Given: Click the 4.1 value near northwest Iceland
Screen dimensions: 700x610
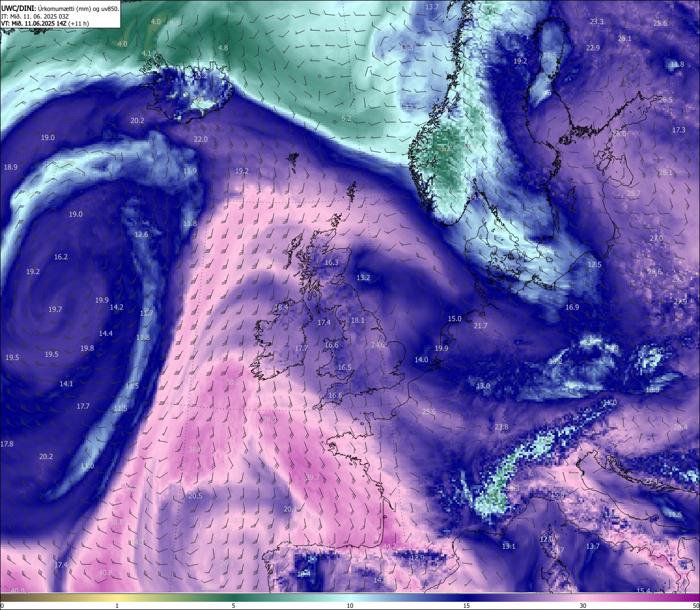Looking at the screenshot, I should [147, 54].
